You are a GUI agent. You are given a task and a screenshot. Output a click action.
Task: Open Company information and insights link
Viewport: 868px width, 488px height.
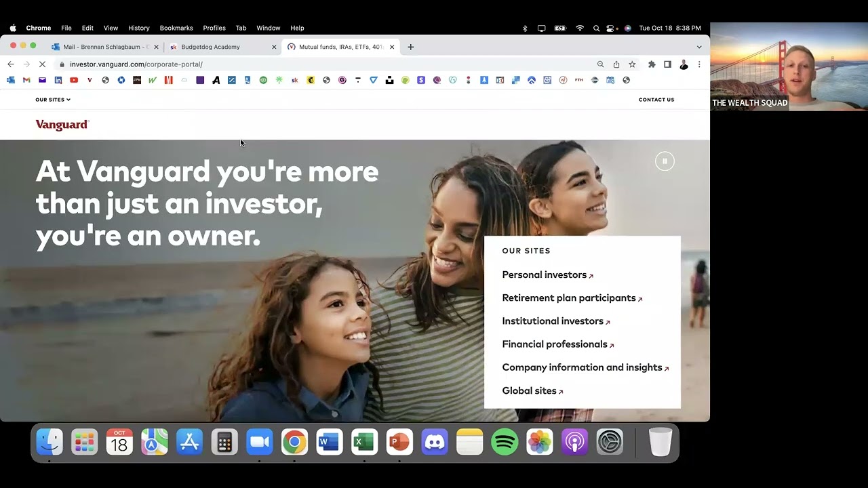point(585,367)
